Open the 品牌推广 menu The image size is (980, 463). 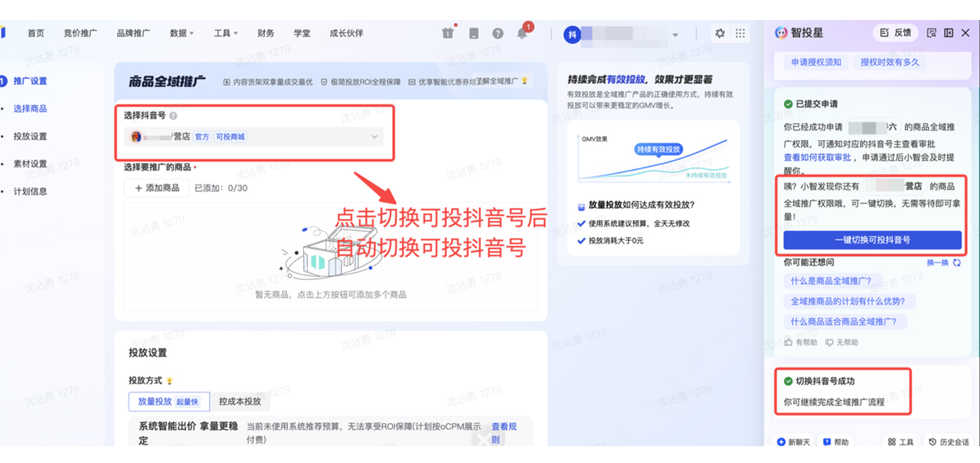133,34
